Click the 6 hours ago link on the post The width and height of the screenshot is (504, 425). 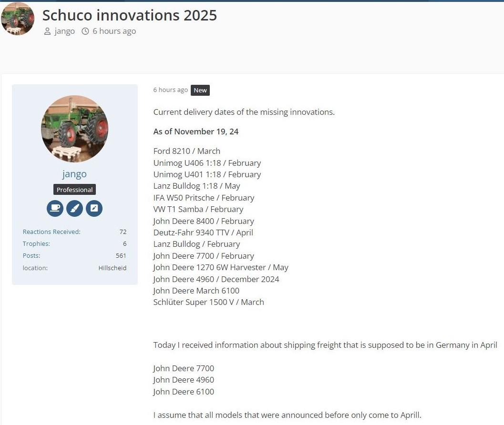(x=170, y=90)
